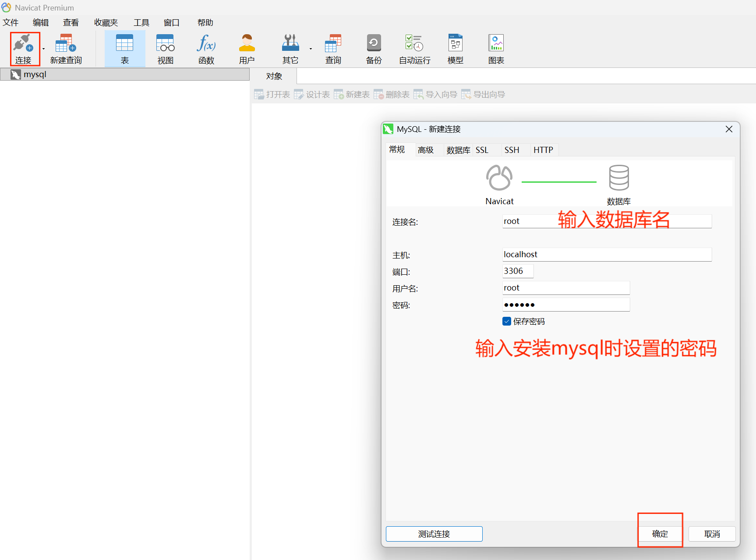Switch to the Objects (对象) tab
This screenshot has width=756, height=560.
pyautogui.click(x=274, y=76)
